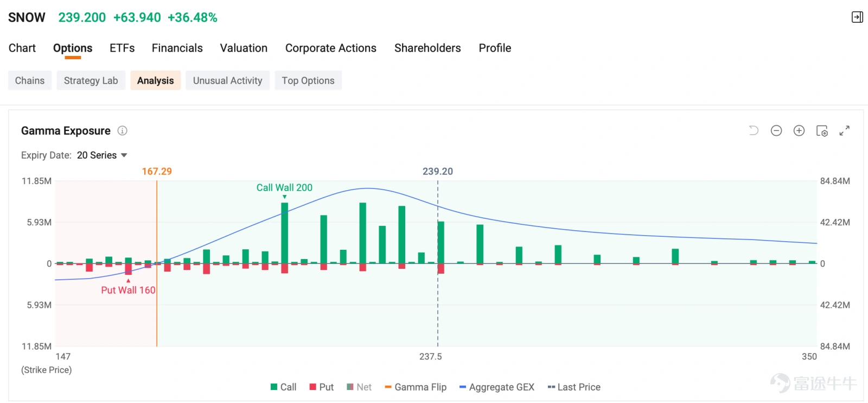Open the Expiry Date 20 Series dropdown
This screenshot has height=403, width=868.
tap(102, 155)
